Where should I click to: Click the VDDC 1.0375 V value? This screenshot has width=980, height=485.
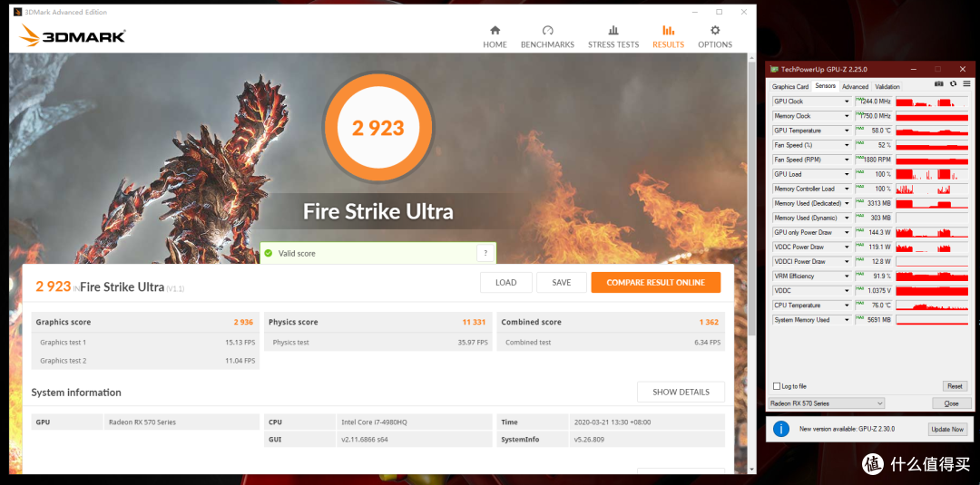[874, 291]
